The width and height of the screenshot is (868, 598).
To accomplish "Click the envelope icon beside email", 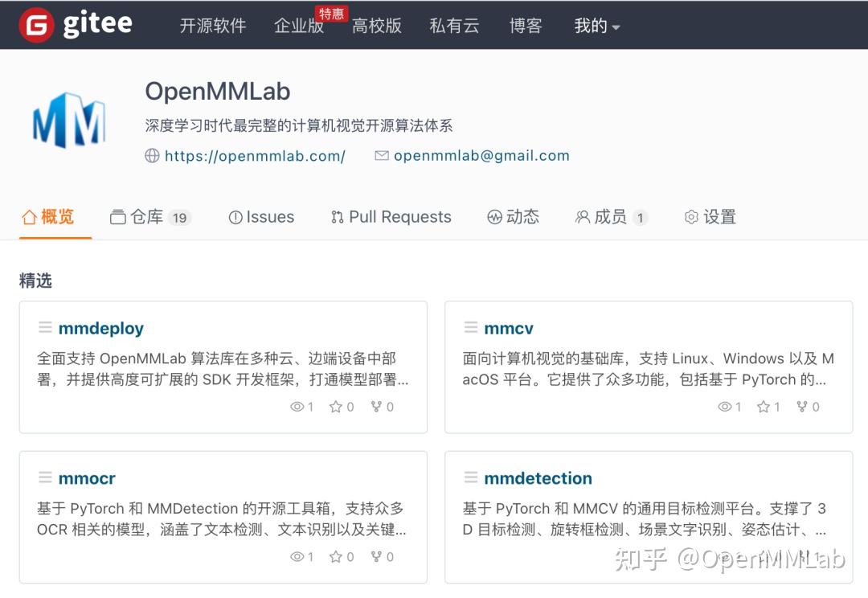I will [382, 156].
